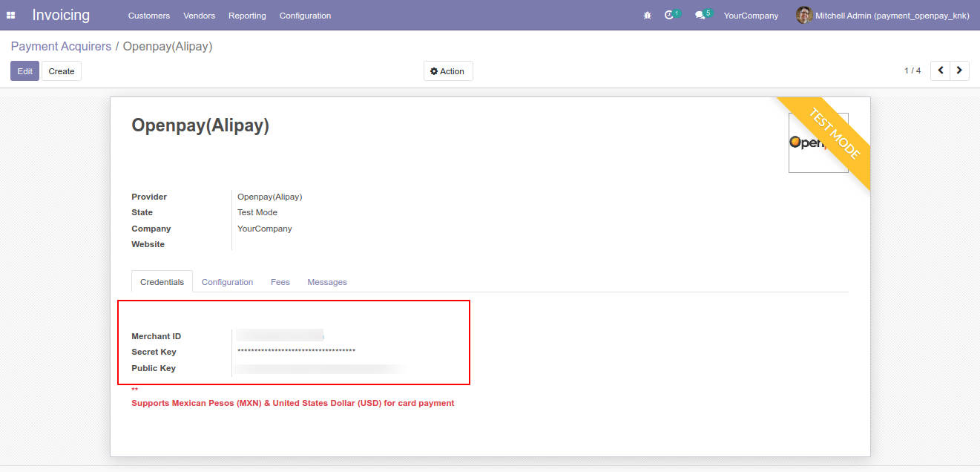980x472 pixels.
Task: Click the Public Key value
Action: coord(320,368)
